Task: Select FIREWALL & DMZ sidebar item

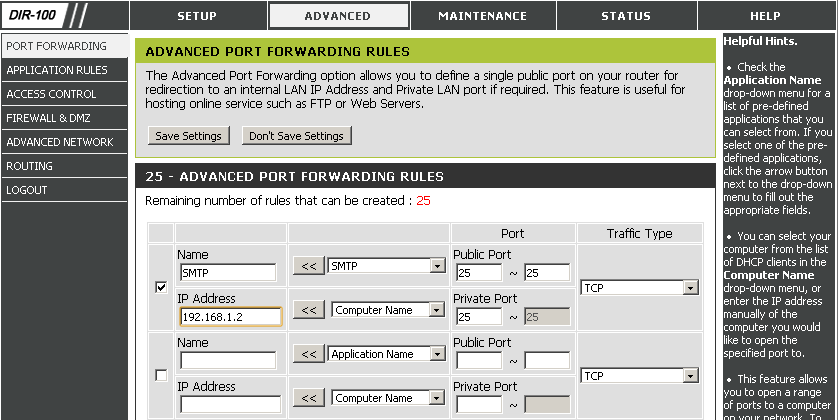Action: pyautogui.click(x=64, y=118)
